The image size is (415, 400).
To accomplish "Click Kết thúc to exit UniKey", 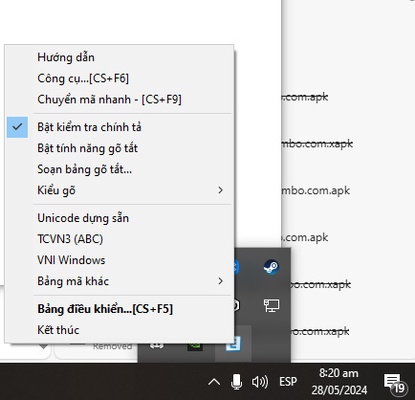I will click(119, 330).
